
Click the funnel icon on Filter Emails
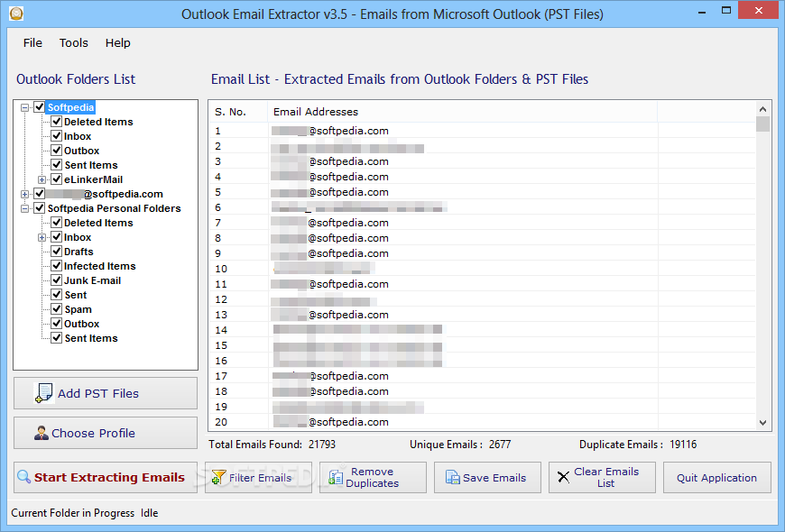(x=218, y=477)
